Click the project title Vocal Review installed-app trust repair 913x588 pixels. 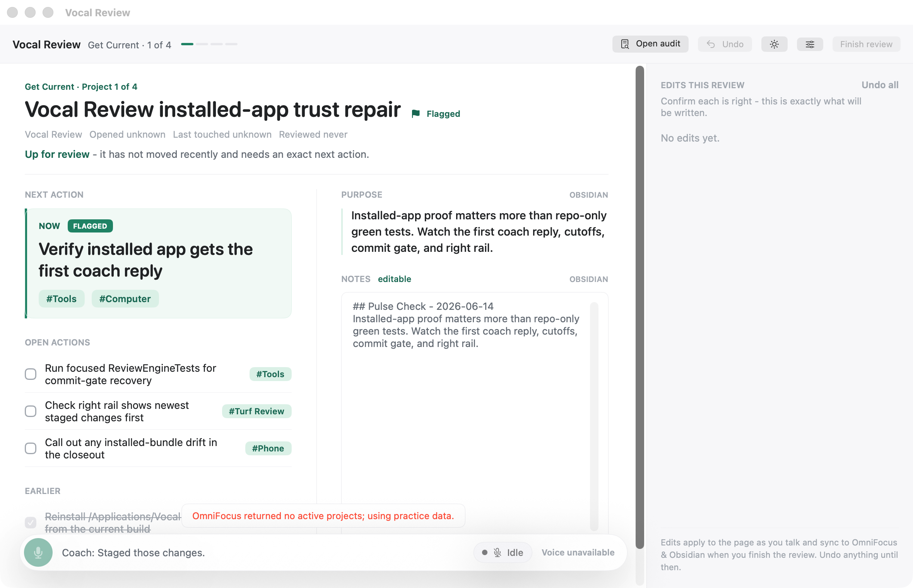[x=213, y=109]
